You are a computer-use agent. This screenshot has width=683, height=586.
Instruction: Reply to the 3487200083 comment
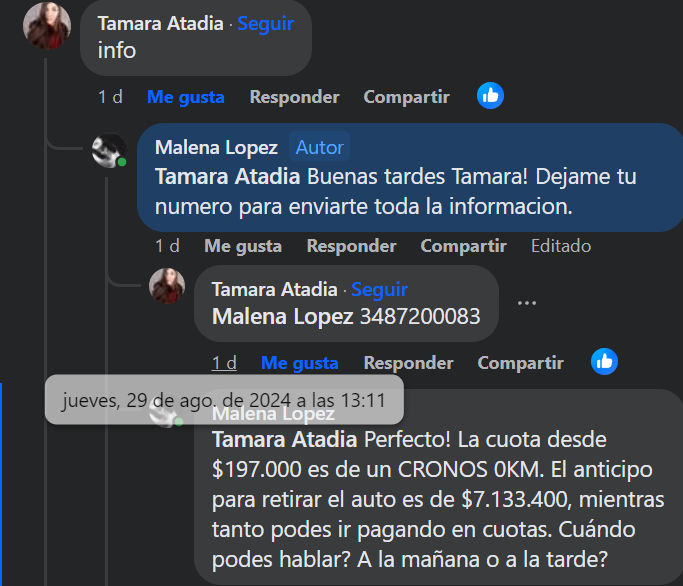tap(409, 362)
